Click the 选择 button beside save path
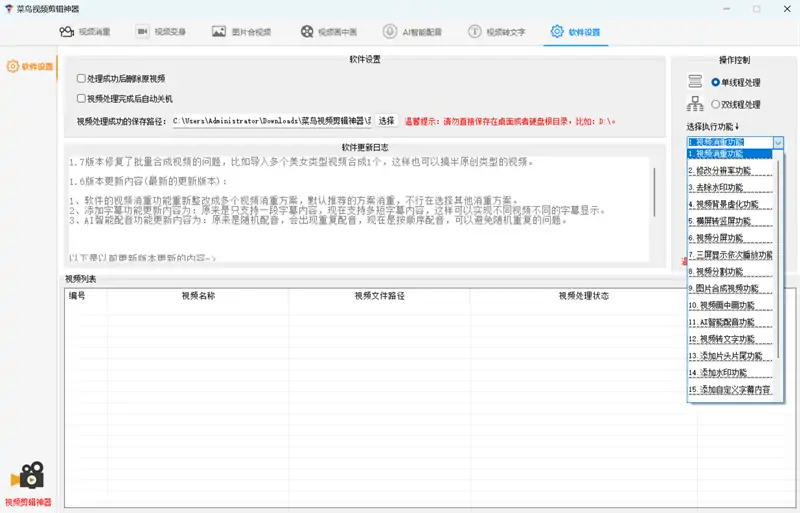Image resolution: width=800 pixels, height=513 pixels. [x=387, y=121]
